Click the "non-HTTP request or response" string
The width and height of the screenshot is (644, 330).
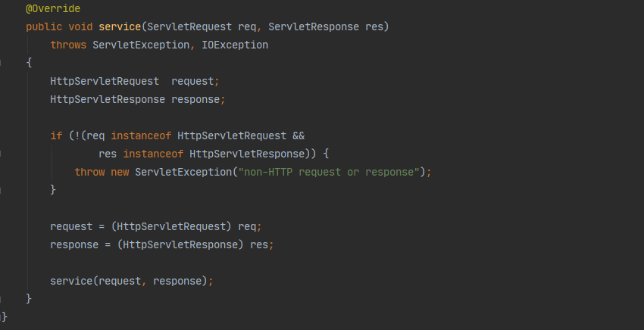pyautogui.click(x=331, y=172)
